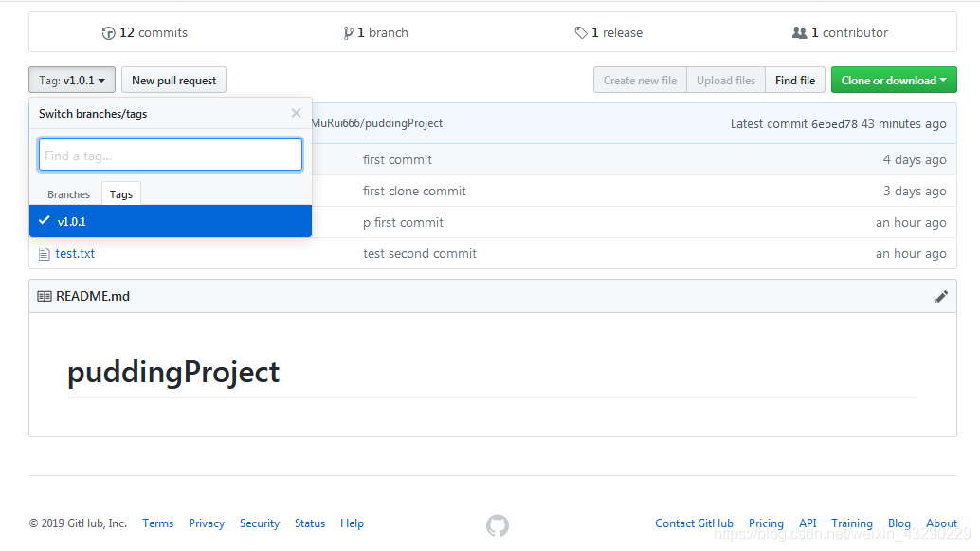The width and height of the screenshot is (980, 551).
Task: Open the 1 branch link
Action: 375,32
